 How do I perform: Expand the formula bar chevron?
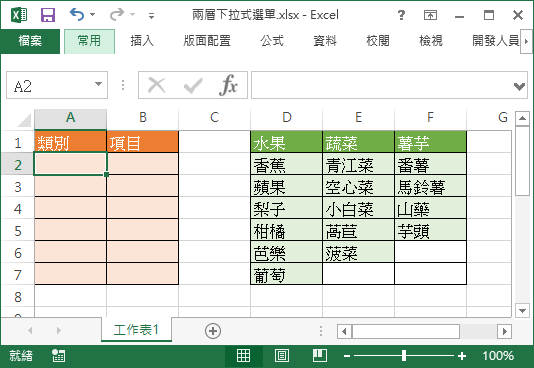(x=519, y=86)
